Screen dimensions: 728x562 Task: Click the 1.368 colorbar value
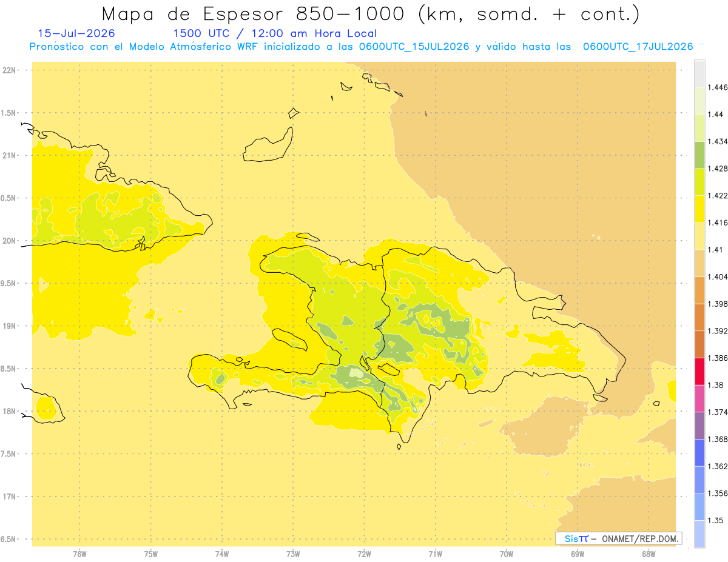point(718,440)
